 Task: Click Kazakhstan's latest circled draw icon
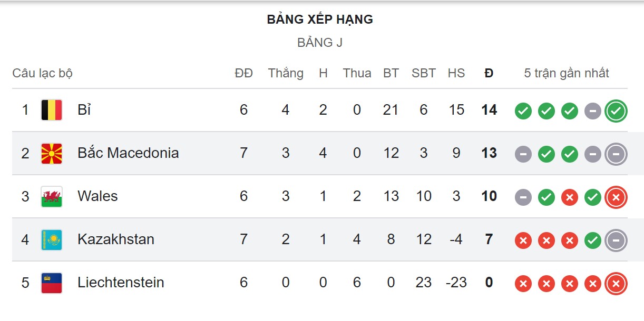click(x=616, y=240)
